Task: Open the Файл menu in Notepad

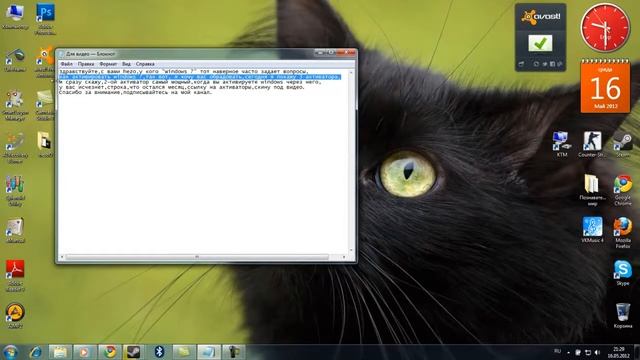Action: 66,64
